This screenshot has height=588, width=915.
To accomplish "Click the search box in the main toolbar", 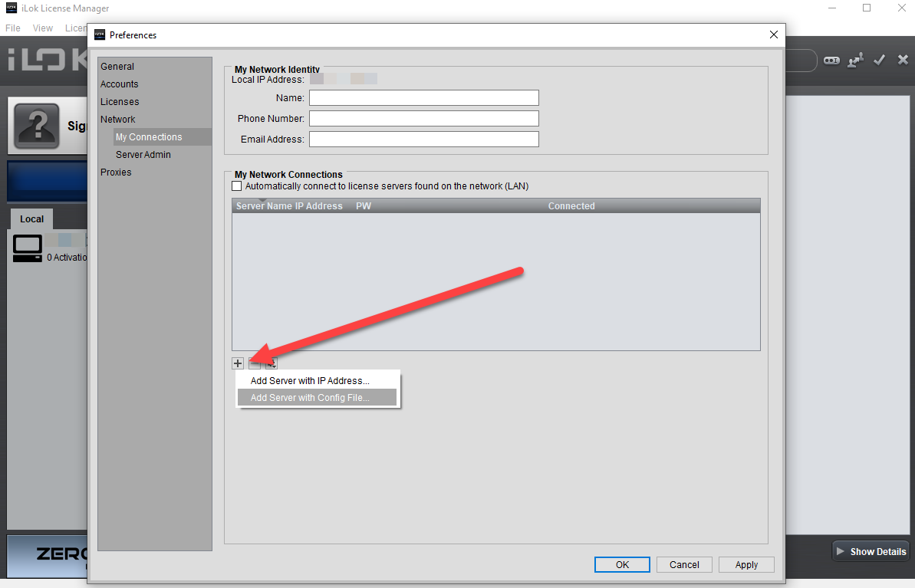I will pos(801,60).
